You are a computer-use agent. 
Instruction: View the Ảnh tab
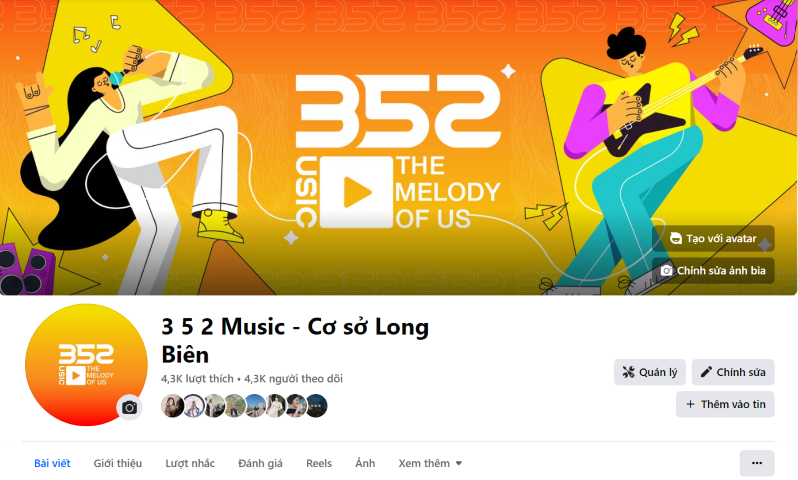point(365,463)
